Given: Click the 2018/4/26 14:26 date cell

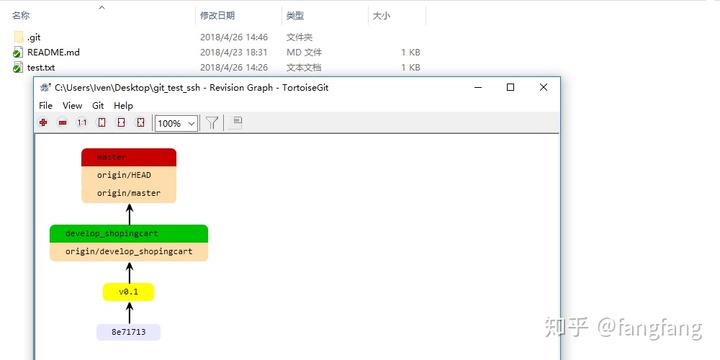Looking at the screenshot, I should [234, 68].
